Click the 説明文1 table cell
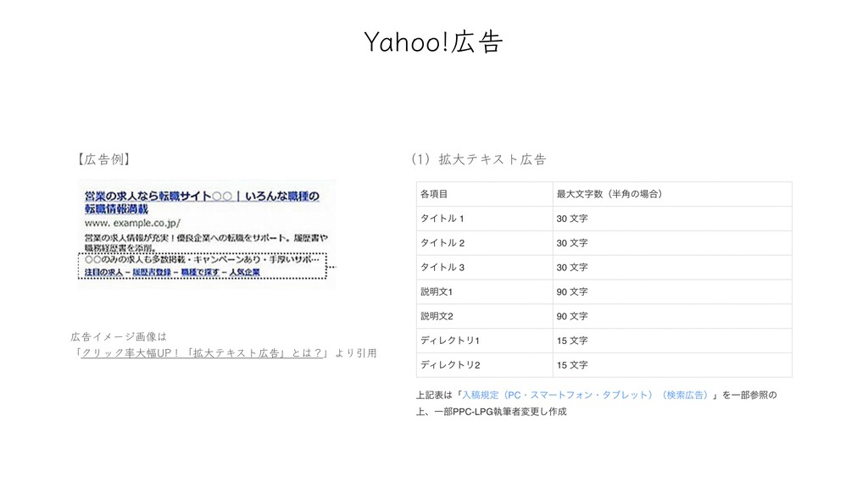Viewport: 868px width, 488px height. (484, 291)
